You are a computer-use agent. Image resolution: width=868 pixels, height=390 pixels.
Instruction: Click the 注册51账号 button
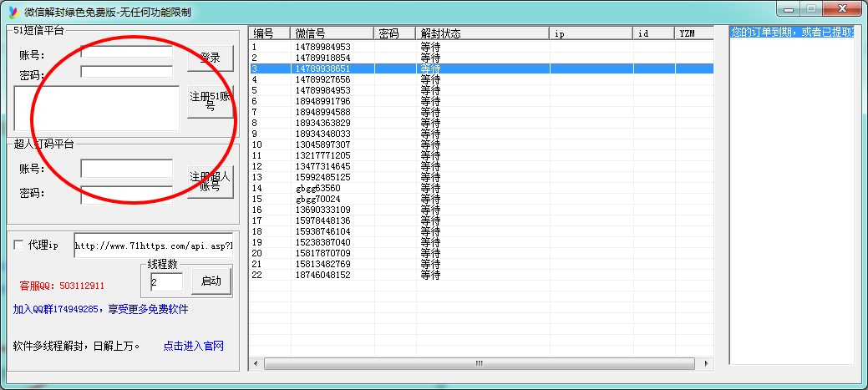211,102
